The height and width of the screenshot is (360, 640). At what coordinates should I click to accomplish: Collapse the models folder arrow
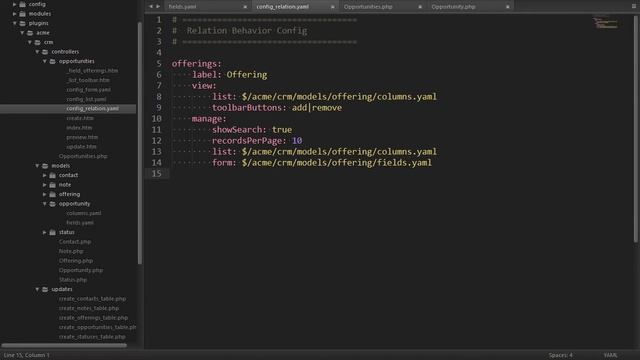click(37, 166)
